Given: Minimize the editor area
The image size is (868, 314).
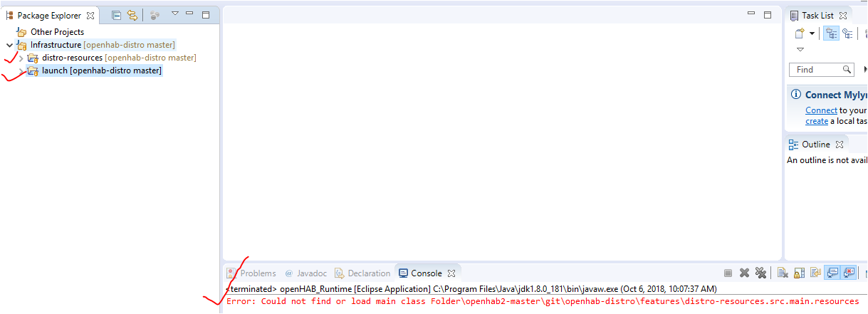Looking at the screenshot, I should point(751,14).
